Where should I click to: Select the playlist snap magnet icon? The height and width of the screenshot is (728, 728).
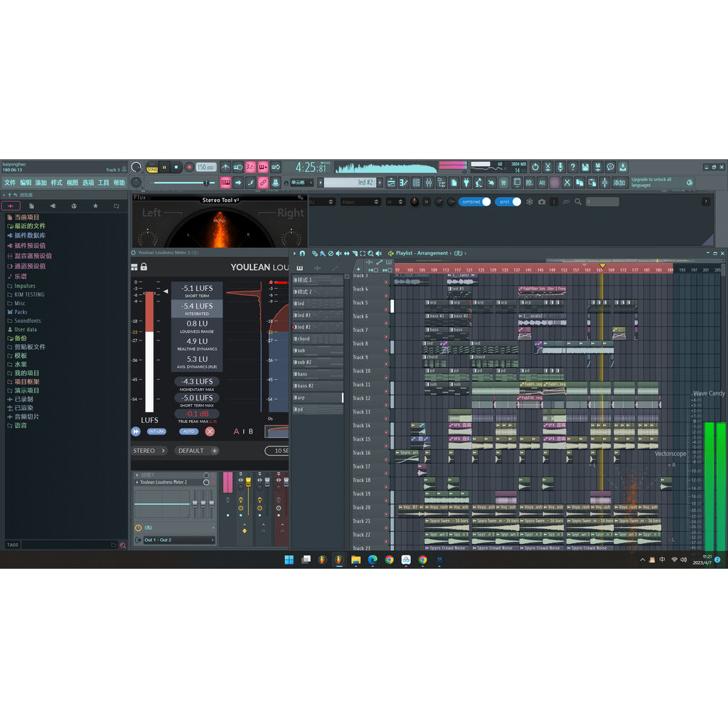[302, 254]
